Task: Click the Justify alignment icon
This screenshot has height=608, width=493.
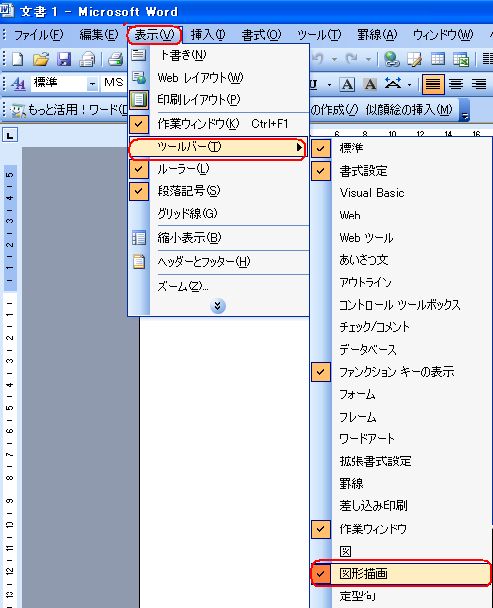Action: click(433, 84)
